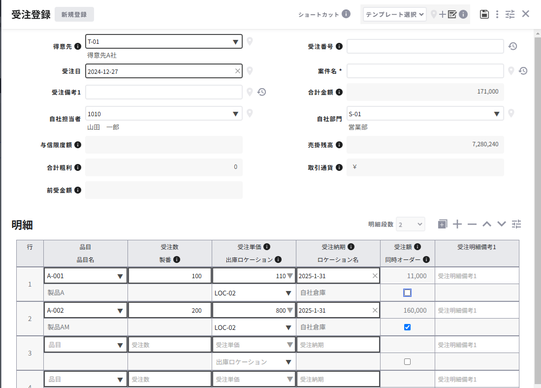Click pin icon beside 得意先 field

pyautogui.click(x=250, y=41)
